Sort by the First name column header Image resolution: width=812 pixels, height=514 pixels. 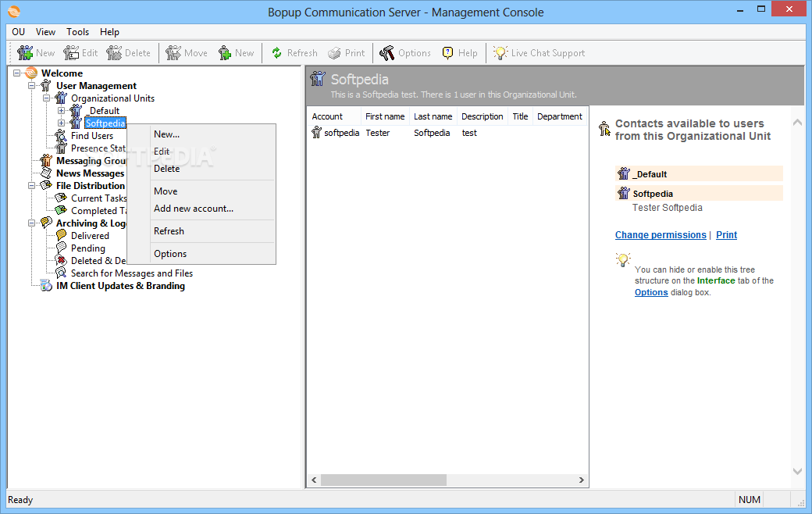[385, 116]
